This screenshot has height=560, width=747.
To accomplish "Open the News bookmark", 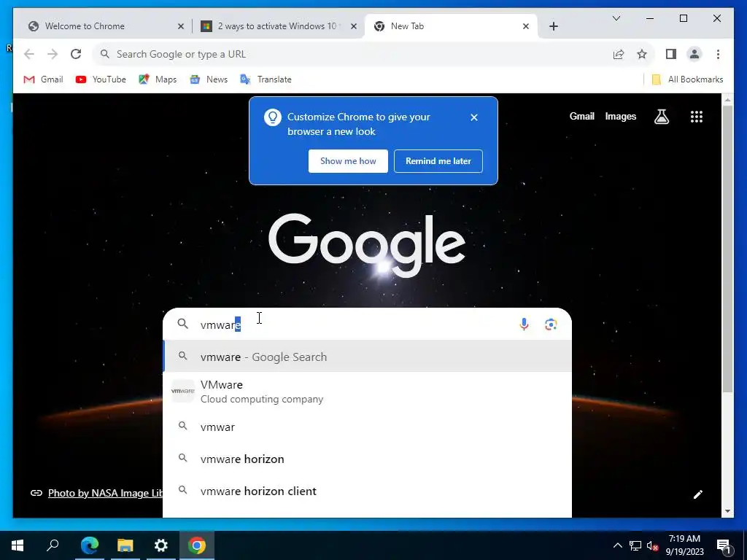I will click(209, 79).
